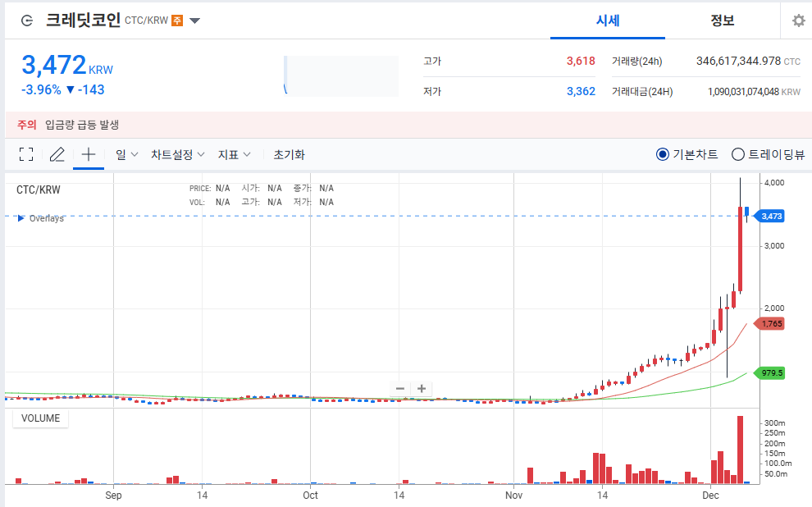Image resolution: width=812 pixels, height=507 pixels.
Task: Click the 3,362 low price value
Action: 581,92
